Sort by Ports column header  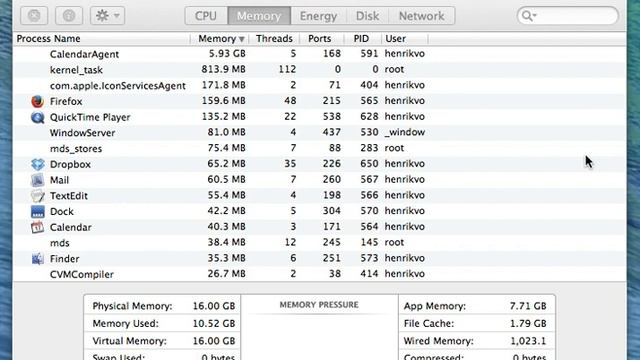[x=320, y=39]
